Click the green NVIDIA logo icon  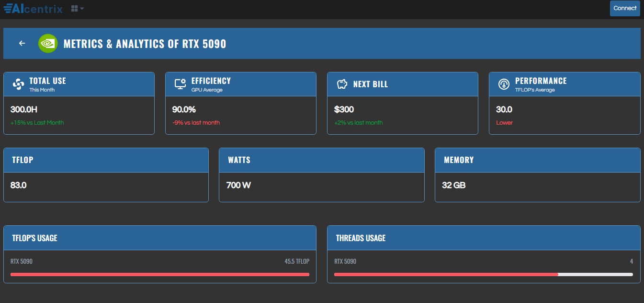[48, 44]
